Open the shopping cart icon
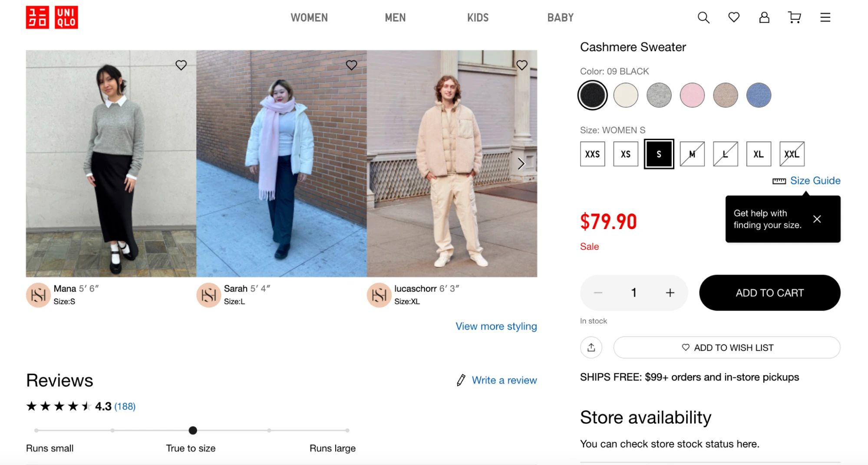 point(795,18)
